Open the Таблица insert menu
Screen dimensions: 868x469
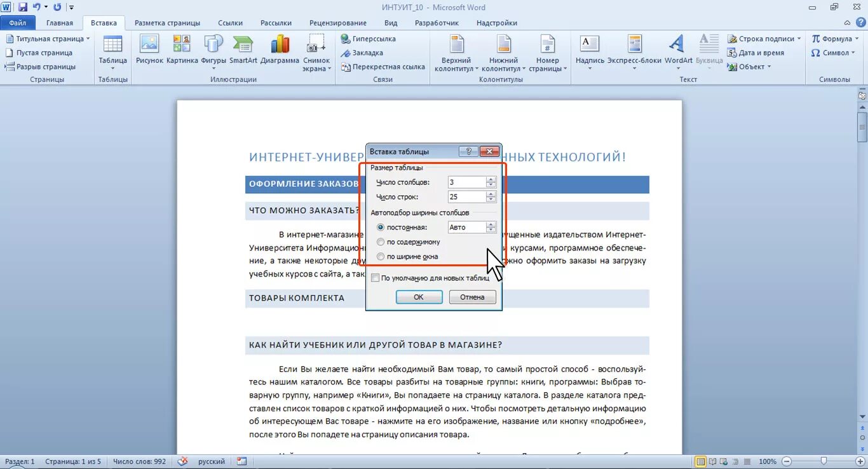tap(112, 52)
